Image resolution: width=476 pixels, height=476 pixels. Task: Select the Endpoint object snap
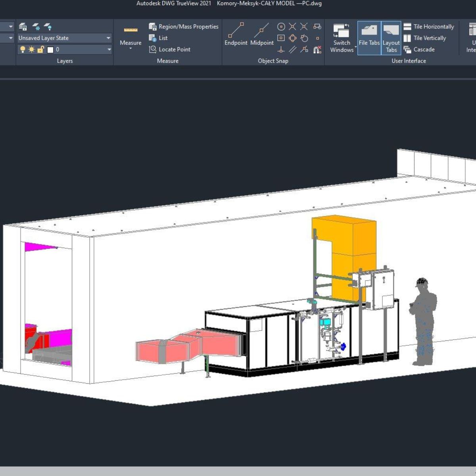coord(236,35)
